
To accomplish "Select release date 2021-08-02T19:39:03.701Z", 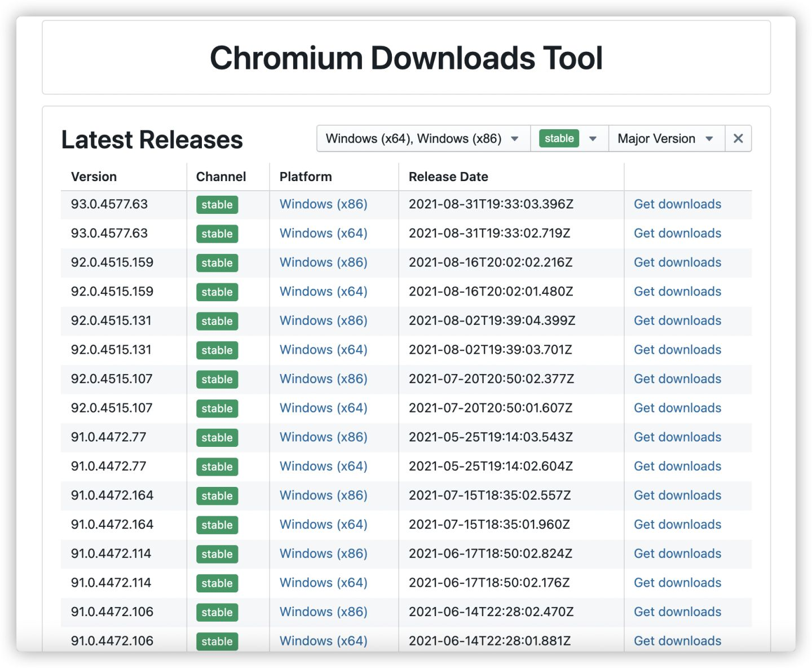I will click(491, 350).
